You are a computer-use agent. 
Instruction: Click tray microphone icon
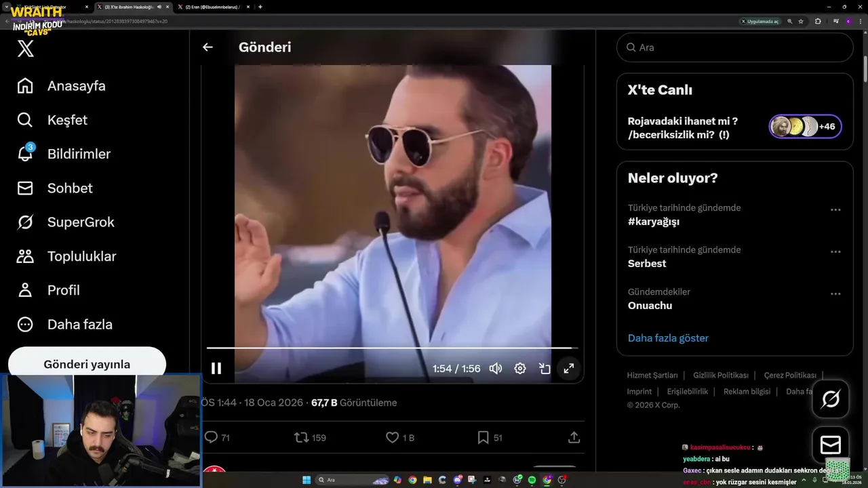pos(814,480)
